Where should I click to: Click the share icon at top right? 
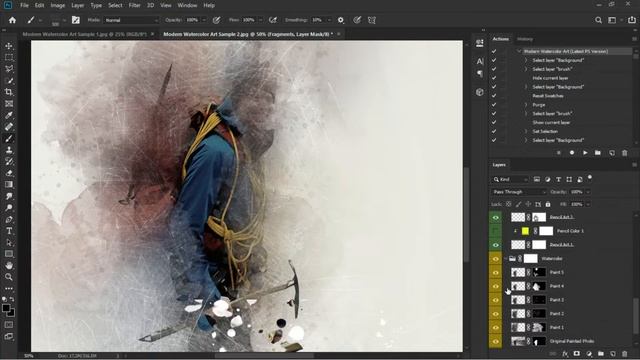[631, 20]
